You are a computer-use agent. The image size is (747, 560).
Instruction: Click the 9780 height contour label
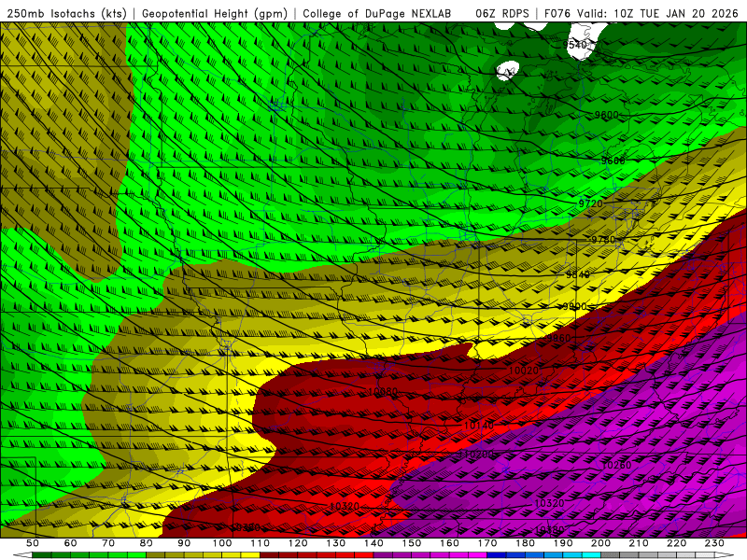click(x=603, y=240)
